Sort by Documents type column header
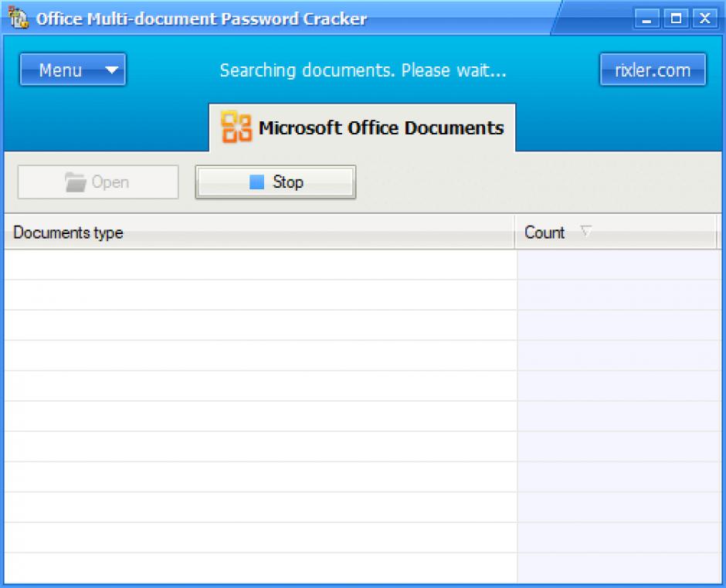726x588 pixels. click(x=260, y=232)
